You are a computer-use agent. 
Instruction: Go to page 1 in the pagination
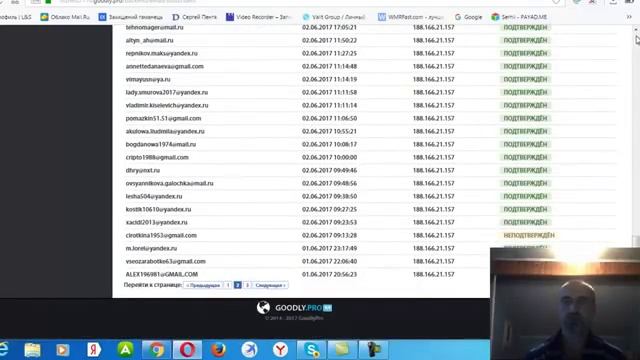[228, 285]
